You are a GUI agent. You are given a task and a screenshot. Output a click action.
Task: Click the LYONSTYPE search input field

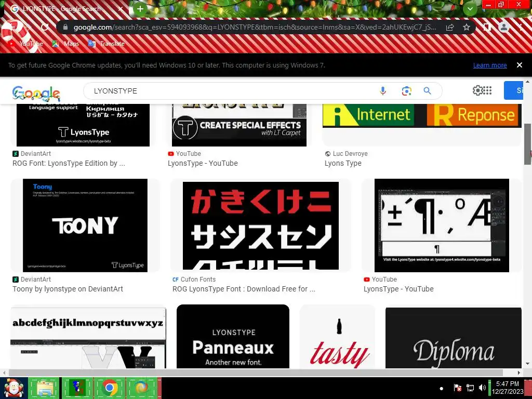click(231, 91)
